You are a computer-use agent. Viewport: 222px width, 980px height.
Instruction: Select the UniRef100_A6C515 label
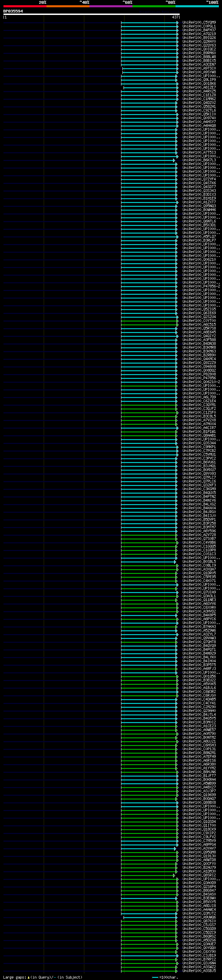coord(199,324)
